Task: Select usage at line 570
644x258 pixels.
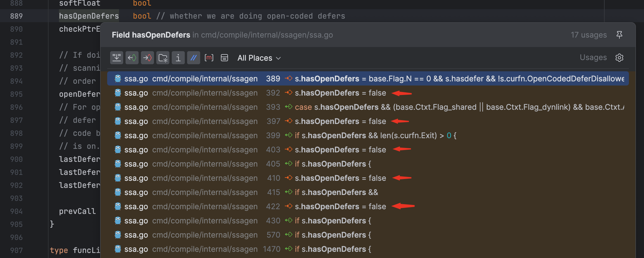Action: pos(368,235)
